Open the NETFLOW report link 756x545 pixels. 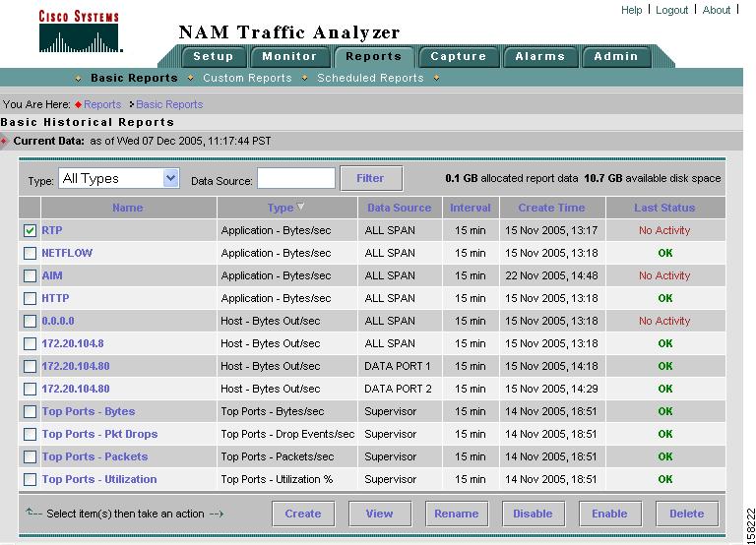coord(67,253)
